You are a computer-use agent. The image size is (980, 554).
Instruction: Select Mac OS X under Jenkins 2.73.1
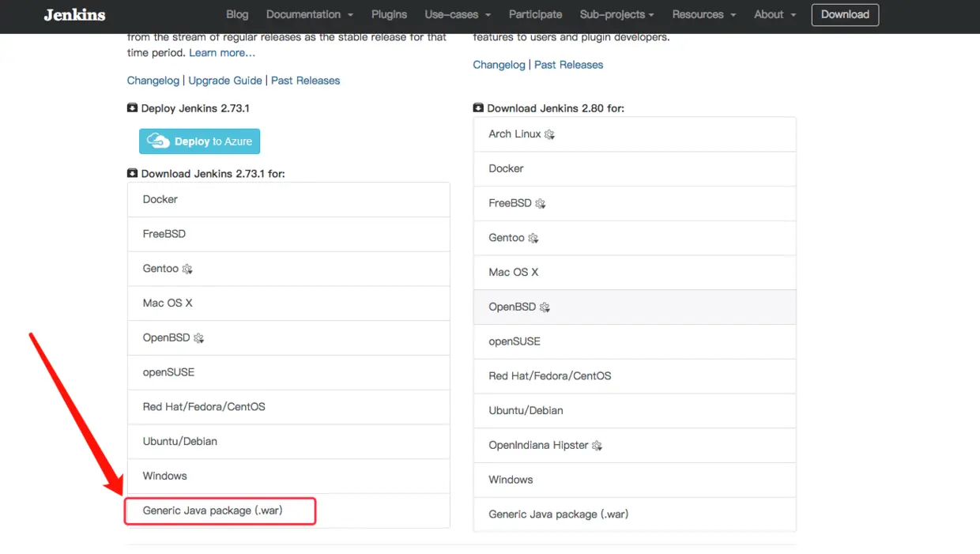click(x=288, y=303)
